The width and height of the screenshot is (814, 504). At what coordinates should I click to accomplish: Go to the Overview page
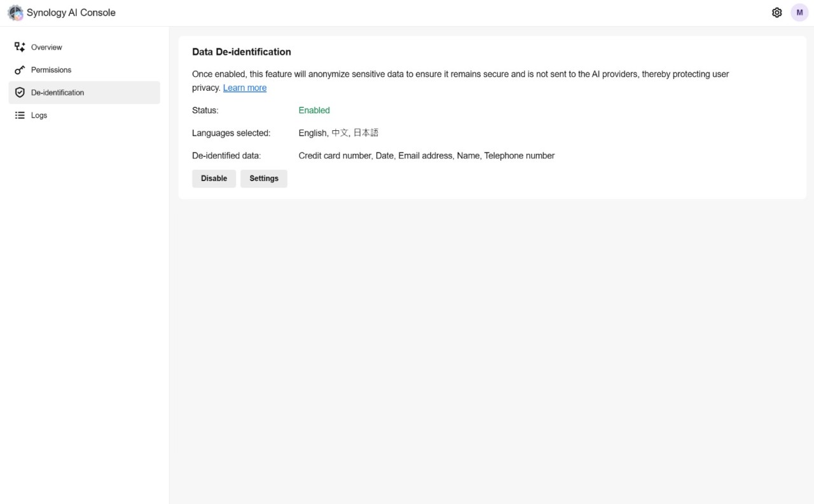point(46,47)
